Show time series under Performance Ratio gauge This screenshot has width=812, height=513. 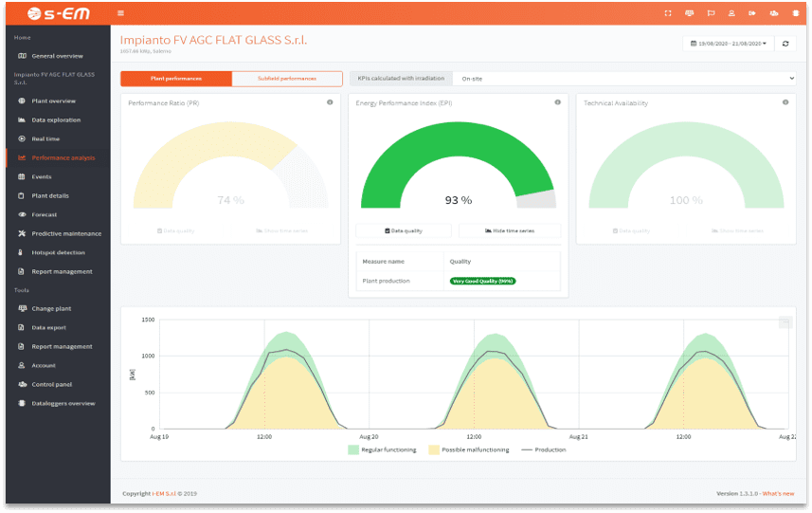pos(282,230)
